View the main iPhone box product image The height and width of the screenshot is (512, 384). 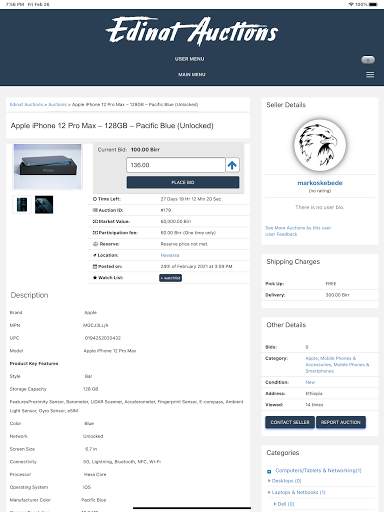pos(47,166)
